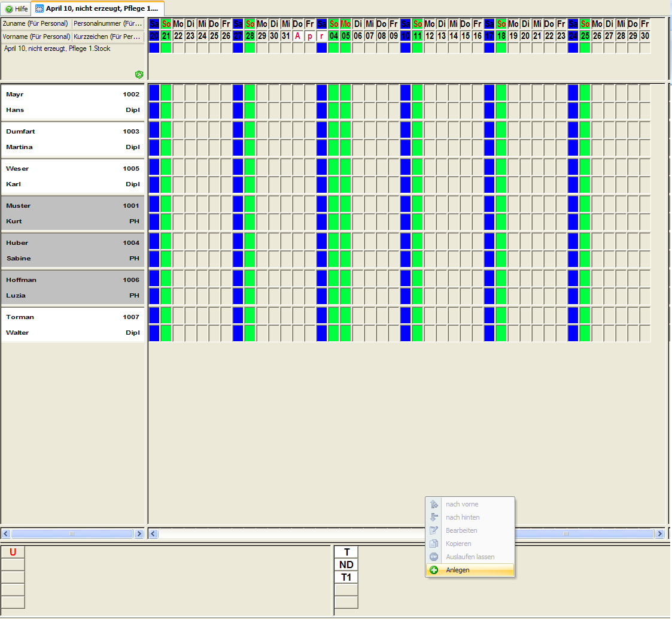This screenshot has width=672, height=619.
Task: Click the calendar icon on the April 10 tab
Action: (x=39, y=9)
